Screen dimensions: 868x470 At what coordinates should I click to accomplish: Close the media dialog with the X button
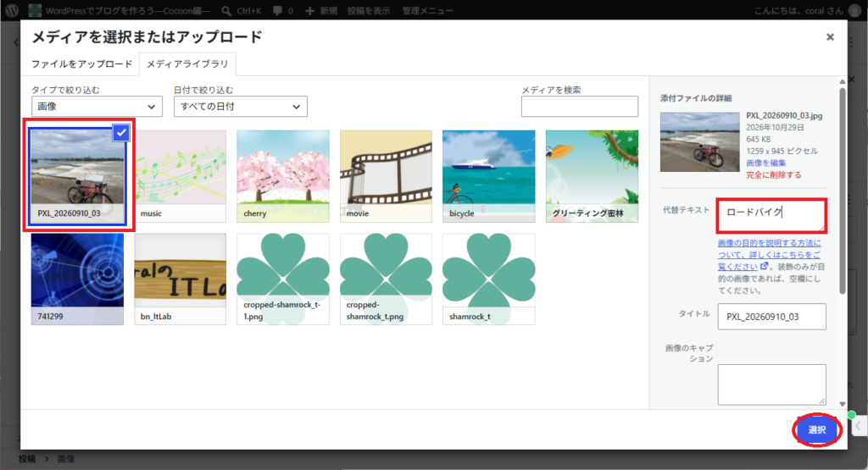tap(830, 37)
